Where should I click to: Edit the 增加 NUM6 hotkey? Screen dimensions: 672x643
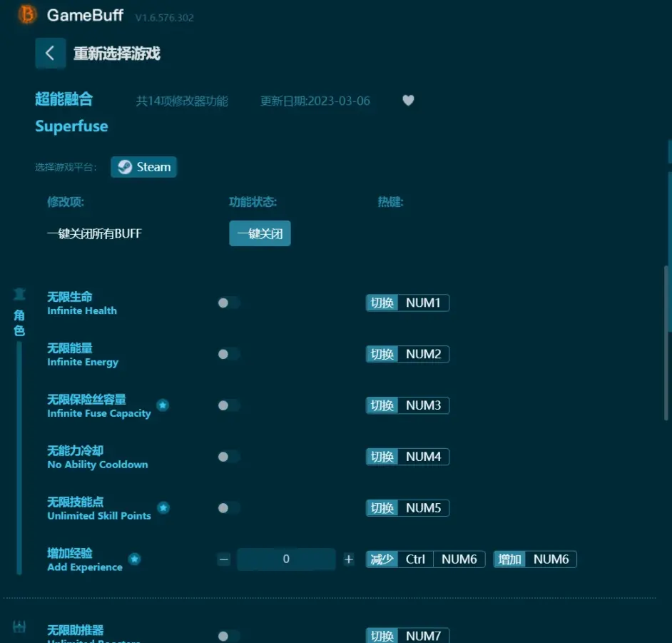(x=535, y=560)
